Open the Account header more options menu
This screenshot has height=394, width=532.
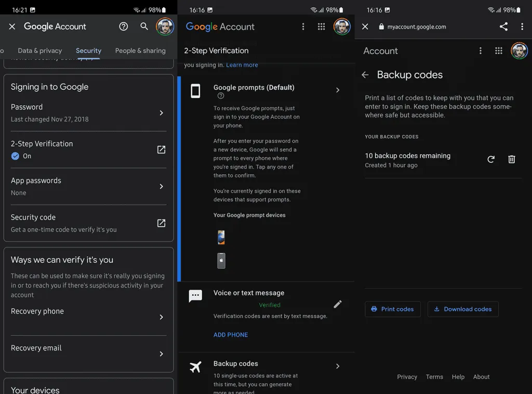click(481, 51)
